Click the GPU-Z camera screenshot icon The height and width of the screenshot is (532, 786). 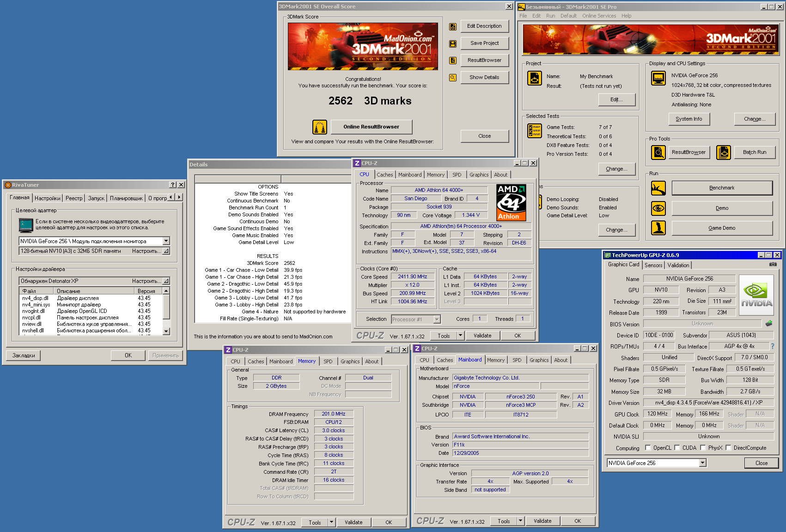tap(773, 264)
